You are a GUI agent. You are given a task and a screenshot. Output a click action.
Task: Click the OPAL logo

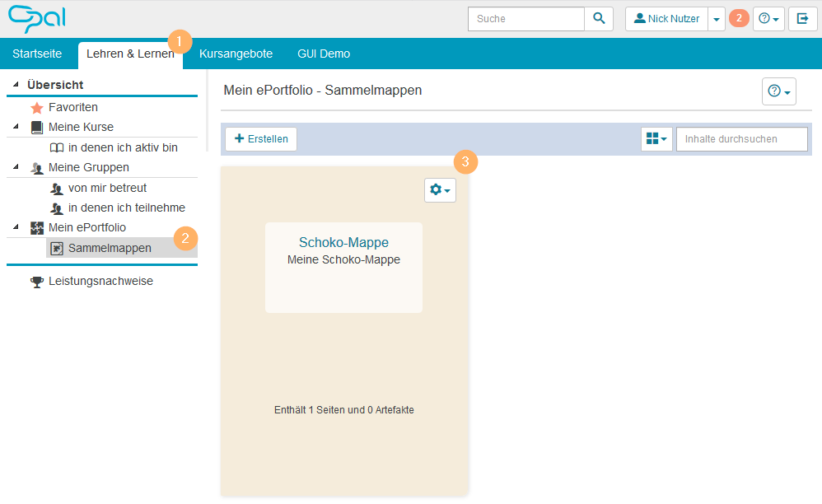click(37, 18)
